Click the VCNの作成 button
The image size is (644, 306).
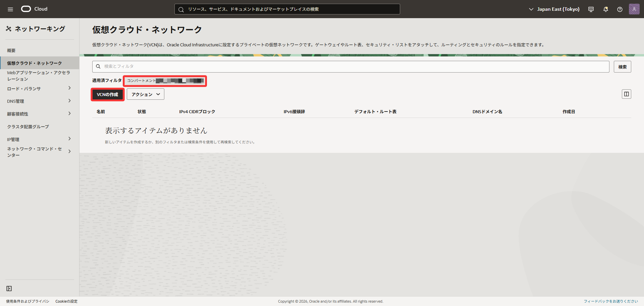pos(108,94)
